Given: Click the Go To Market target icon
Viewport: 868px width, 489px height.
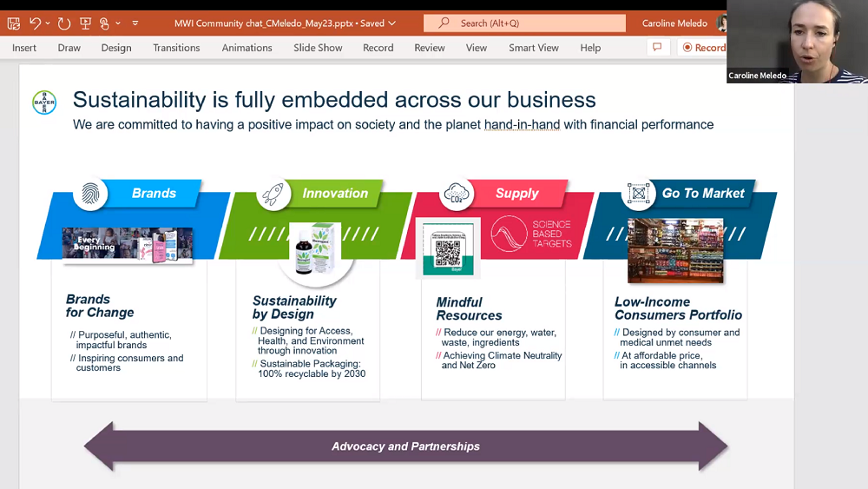Looking at the screenshot, I should tap(638, 194).
